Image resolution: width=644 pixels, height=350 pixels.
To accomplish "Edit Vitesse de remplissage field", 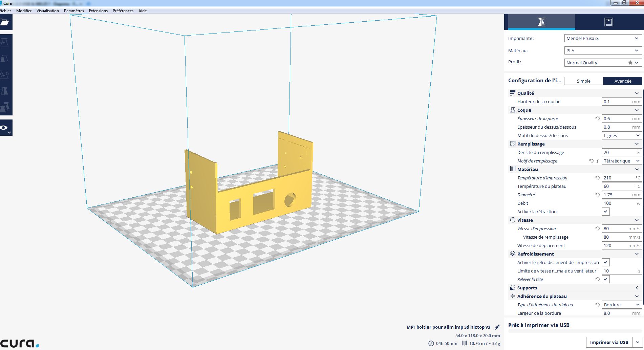I will coord(622,237).
